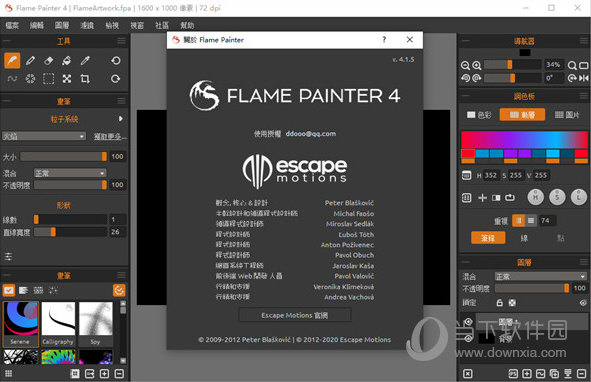Toggle the H circular button in palette
The height and width of the screenshot is (382, 591).
click(x=536, y=197)
